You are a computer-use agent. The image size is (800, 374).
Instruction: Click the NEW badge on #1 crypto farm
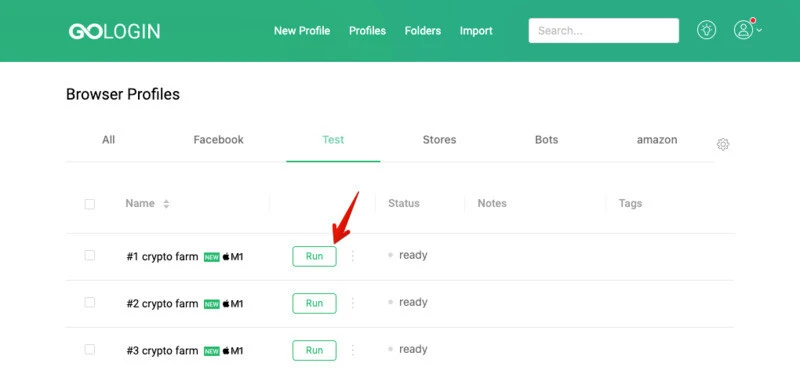(x=211, y=257)
